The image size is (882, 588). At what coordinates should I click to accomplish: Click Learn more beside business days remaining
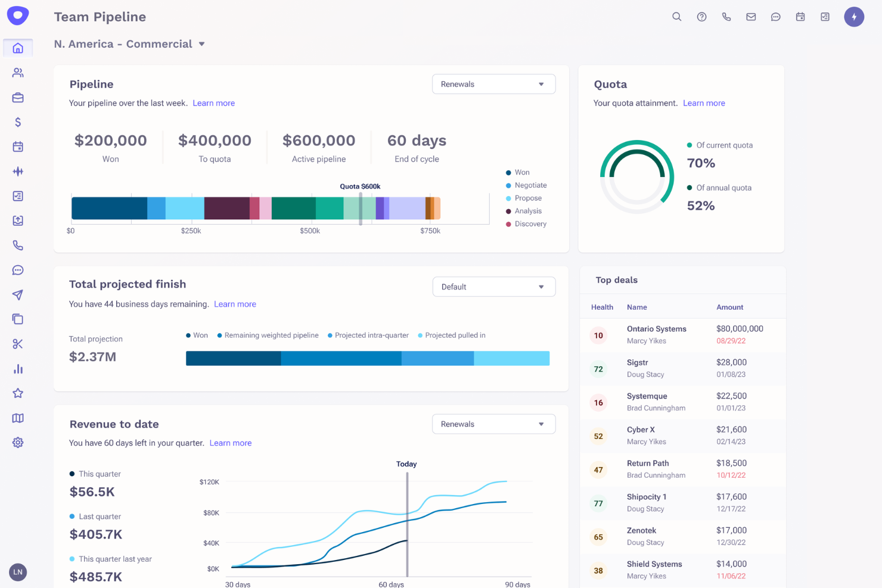pyautogui.click(x=235, y=304)
